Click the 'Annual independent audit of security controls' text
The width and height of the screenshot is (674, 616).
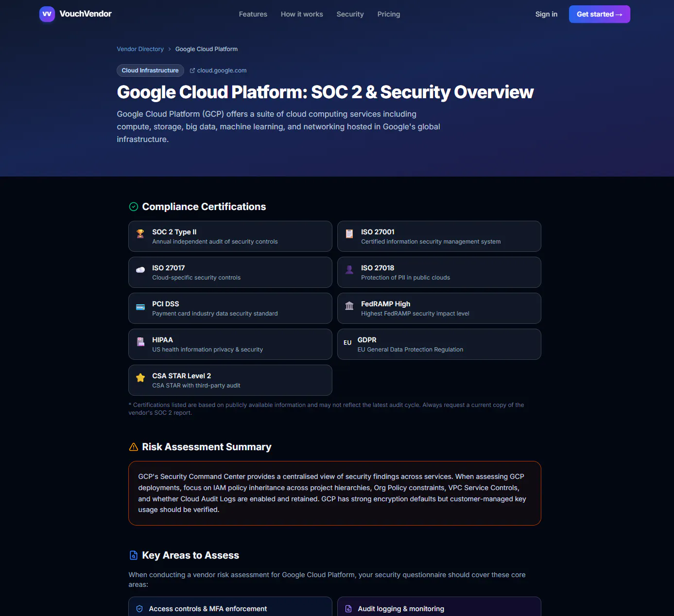click(215, 242)
